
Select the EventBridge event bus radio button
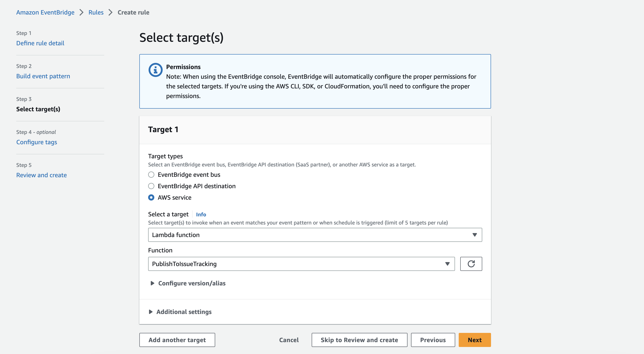coord(151,174)
